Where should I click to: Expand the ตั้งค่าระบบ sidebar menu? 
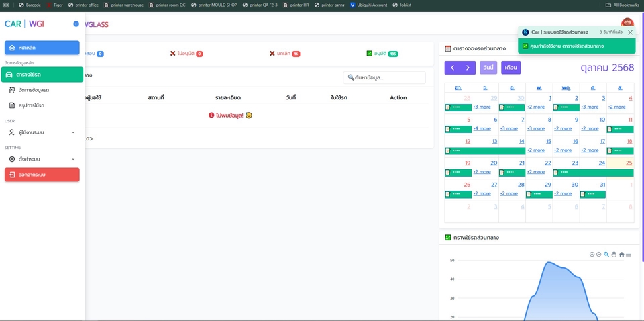click(x=42, y=159)
